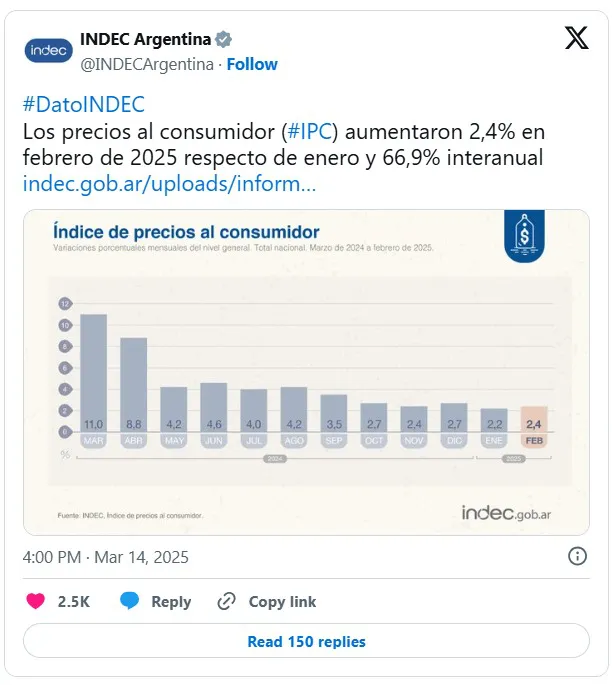Viewport: 612px width, 685px height.
Task: Click the copy link chain icon
Action: tap(227, 601)
